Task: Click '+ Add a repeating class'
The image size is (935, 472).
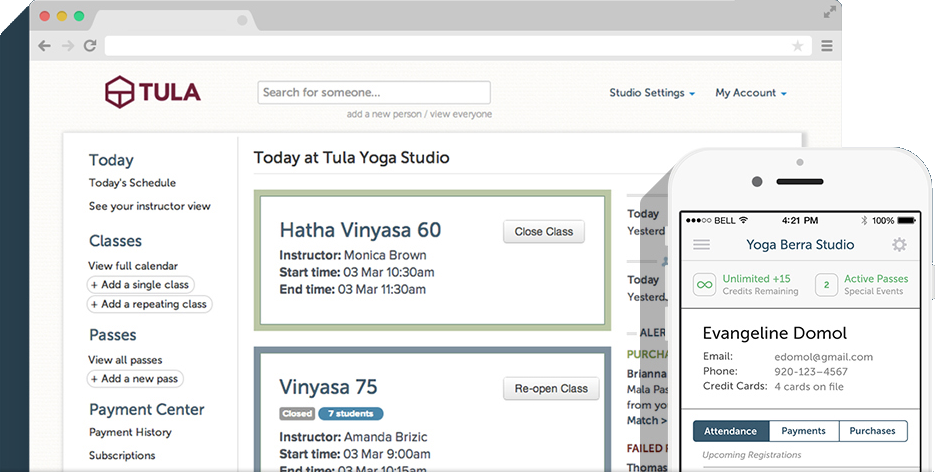Action: 149,304
